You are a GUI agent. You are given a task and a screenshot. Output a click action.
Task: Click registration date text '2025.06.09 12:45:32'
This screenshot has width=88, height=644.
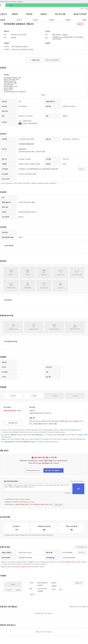pyautogui.click(x=25, y=553)
